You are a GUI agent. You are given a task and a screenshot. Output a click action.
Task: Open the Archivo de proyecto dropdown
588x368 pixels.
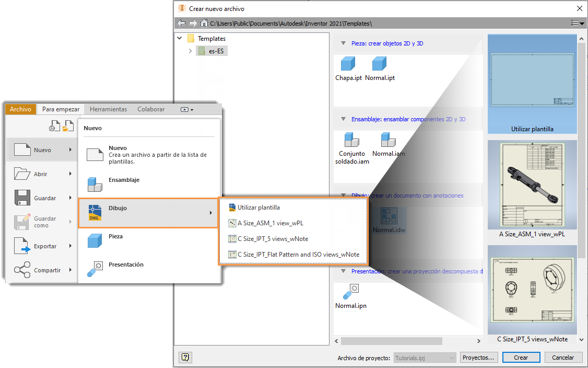tap(425, 358)
